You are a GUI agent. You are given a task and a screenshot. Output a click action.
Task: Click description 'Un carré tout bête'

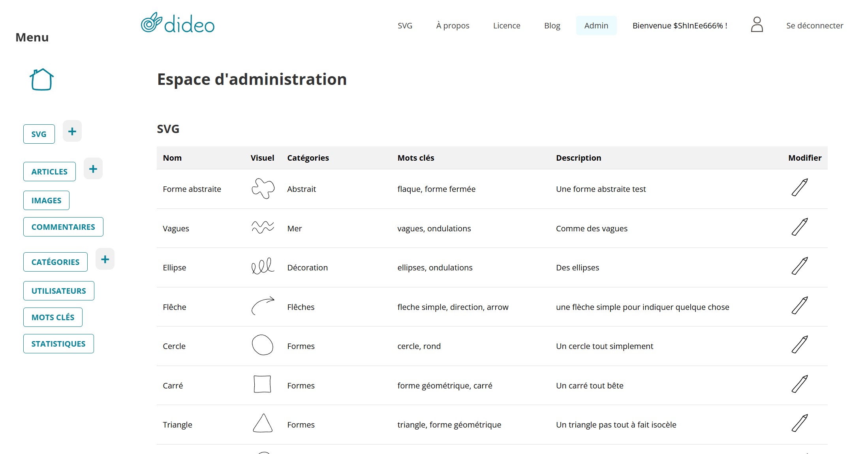click(590, 386)
